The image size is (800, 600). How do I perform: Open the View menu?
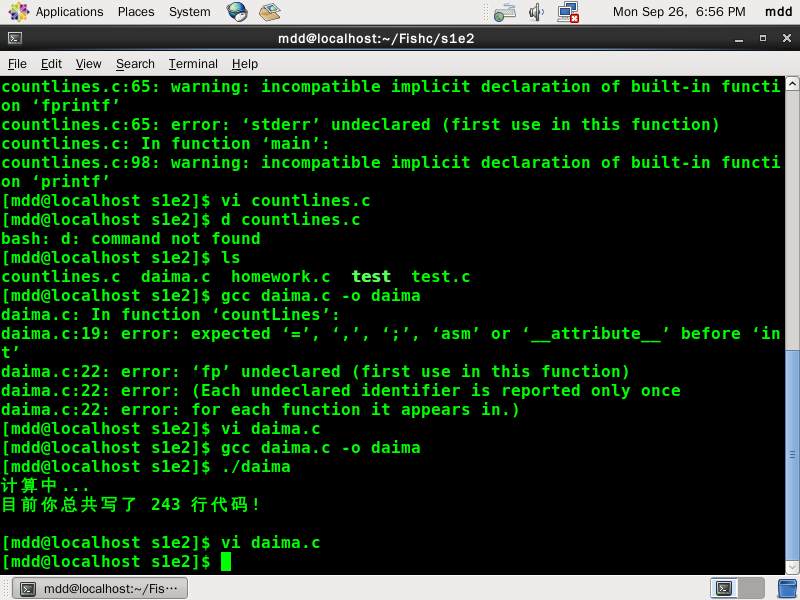(x=88, y=64)
